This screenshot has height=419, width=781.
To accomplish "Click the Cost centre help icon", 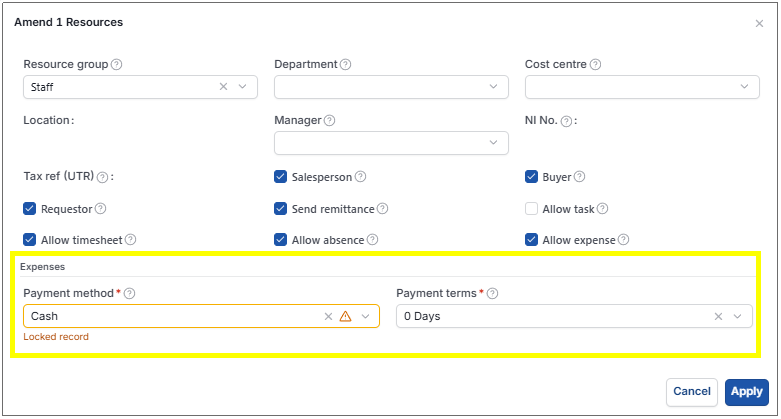I will (595, 64).
